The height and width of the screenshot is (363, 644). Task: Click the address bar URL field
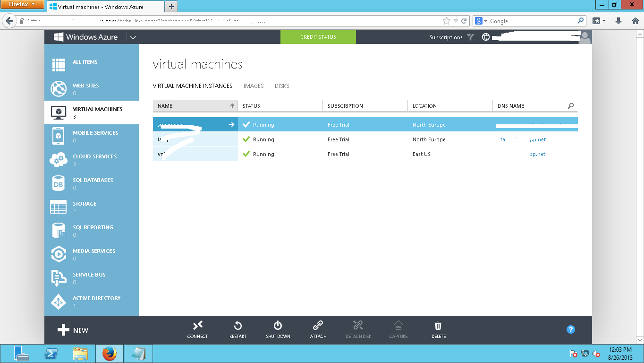[234, 21]
